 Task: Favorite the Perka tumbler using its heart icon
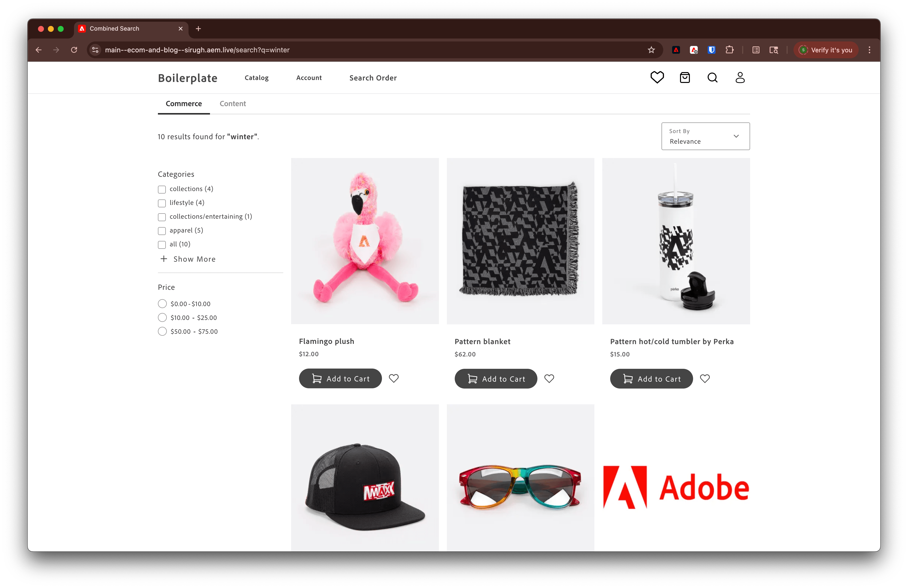(x=705, y=378)
